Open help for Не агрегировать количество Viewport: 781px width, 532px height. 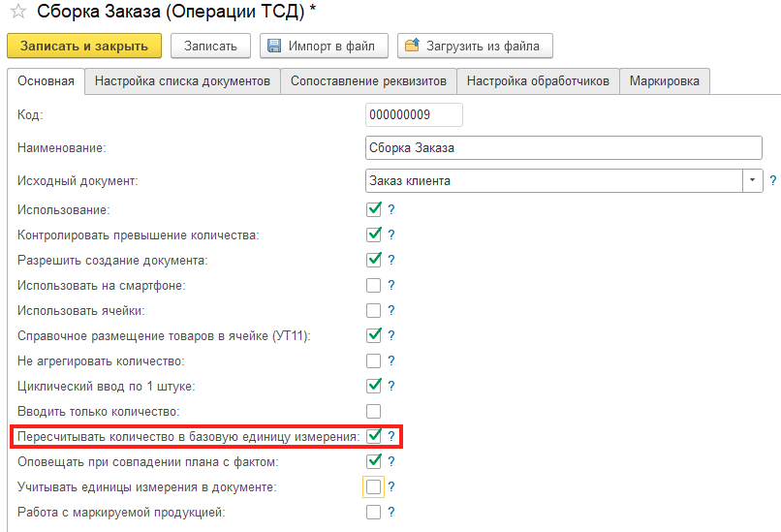click(391, 360)
